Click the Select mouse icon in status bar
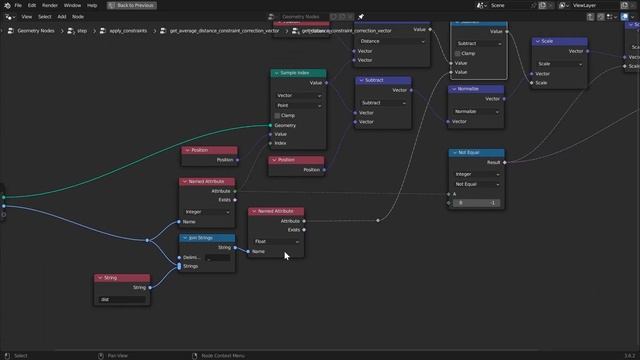This screenshot has height=360, width=640. coord(7,356)
